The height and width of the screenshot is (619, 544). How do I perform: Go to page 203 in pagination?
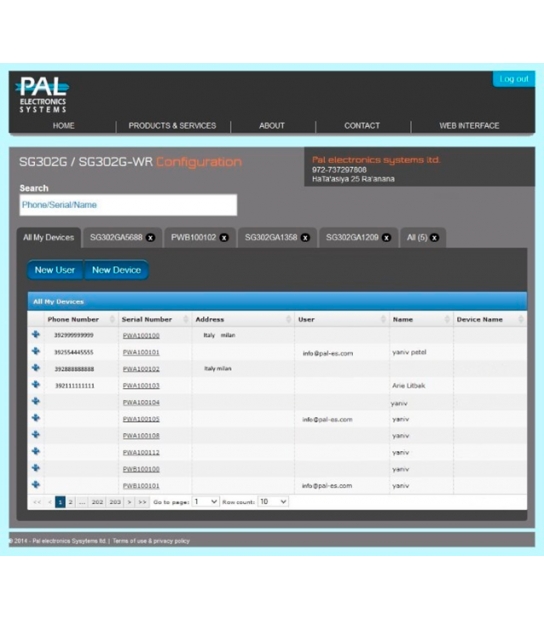(x=115, y=502)
